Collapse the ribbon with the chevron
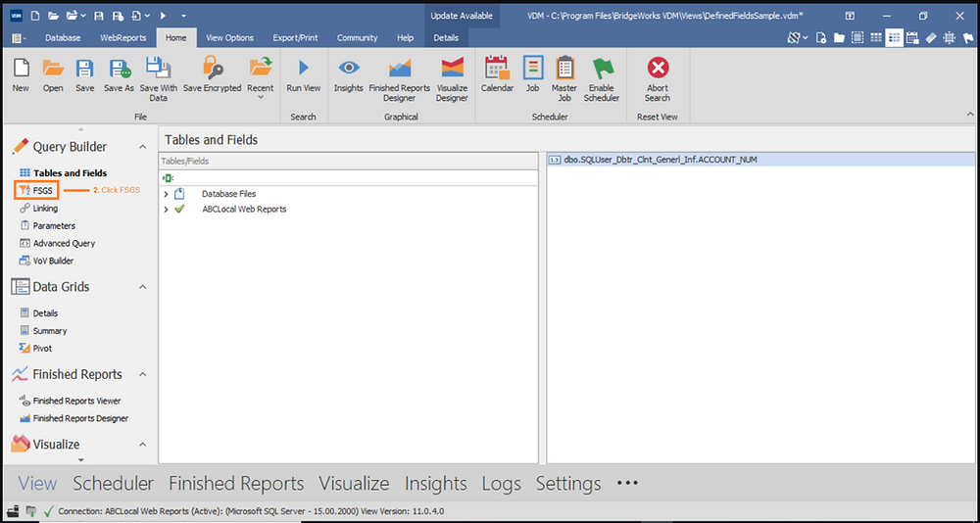The height and width of the screenshot is (523, 980). tap(970, 115)
